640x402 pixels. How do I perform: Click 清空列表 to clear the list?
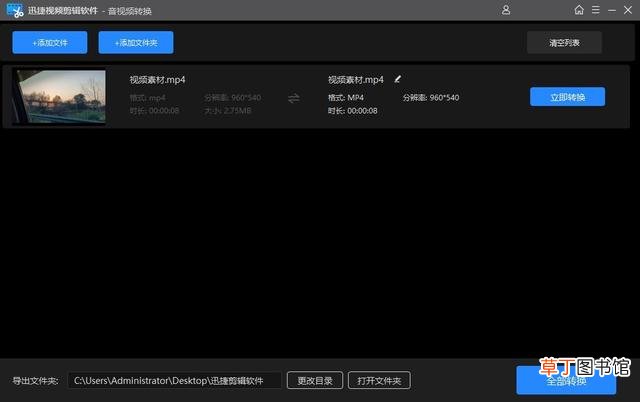click(x=564, y=42)
